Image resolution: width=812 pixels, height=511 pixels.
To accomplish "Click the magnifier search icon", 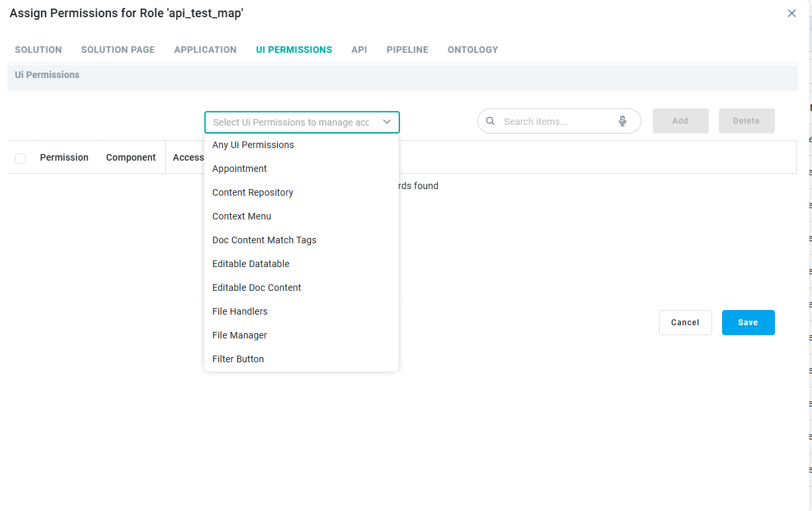I will coord(490,122).
